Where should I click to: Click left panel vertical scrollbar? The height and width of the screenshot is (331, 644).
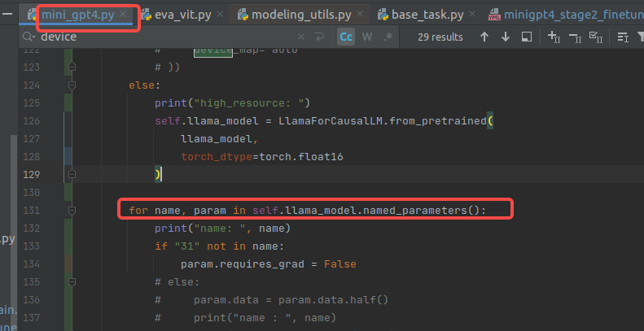[14, 233]
